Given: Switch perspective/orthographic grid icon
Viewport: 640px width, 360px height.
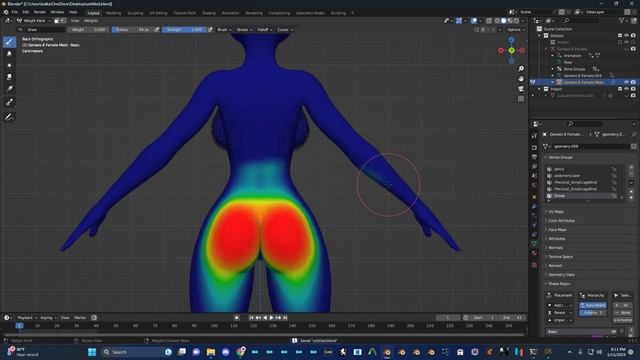Looking at the screenshot, I should pyautogui.click(x=521, y=99).
